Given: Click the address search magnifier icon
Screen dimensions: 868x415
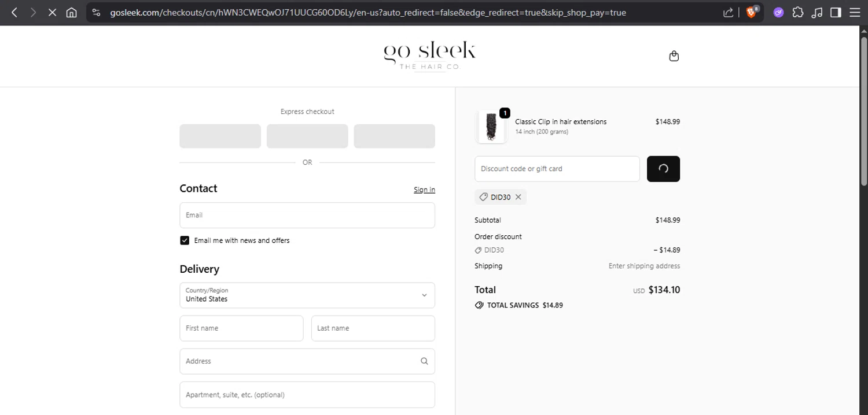Looking at the screenshot, I should pos(424,361).
